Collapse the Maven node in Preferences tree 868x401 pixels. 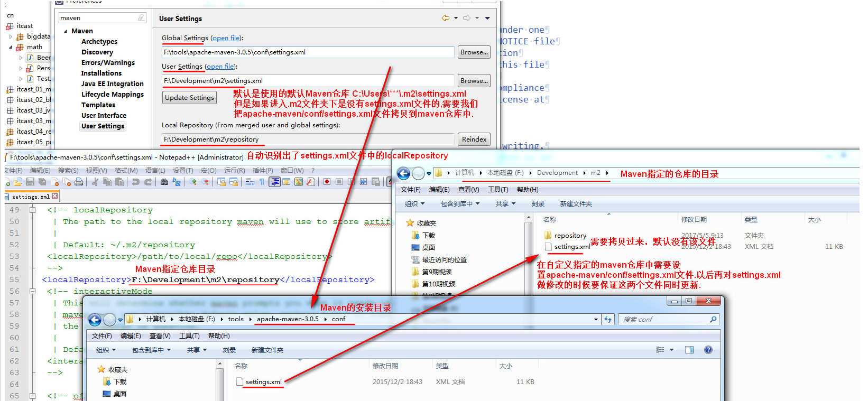66,31
